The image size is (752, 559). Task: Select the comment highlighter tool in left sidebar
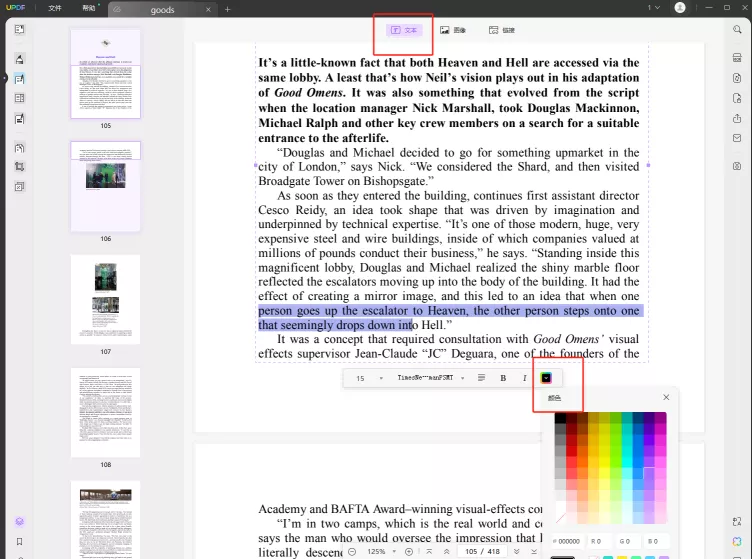(19, 59)
